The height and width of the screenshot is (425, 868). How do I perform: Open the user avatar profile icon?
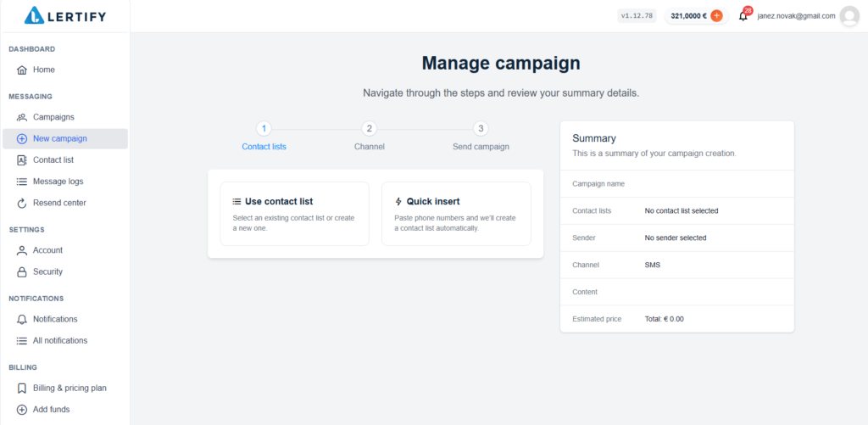[x=849, y=16]
